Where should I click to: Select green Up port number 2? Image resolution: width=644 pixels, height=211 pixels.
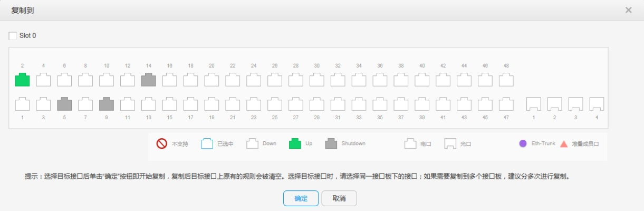pos(22,80)
